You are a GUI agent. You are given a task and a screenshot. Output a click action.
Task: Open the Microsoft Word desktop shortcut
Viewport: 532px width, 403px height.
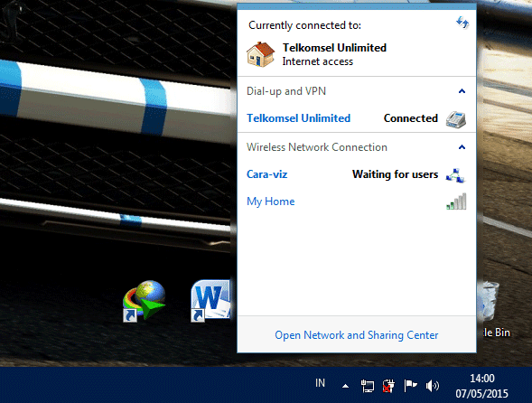[210, 301]
